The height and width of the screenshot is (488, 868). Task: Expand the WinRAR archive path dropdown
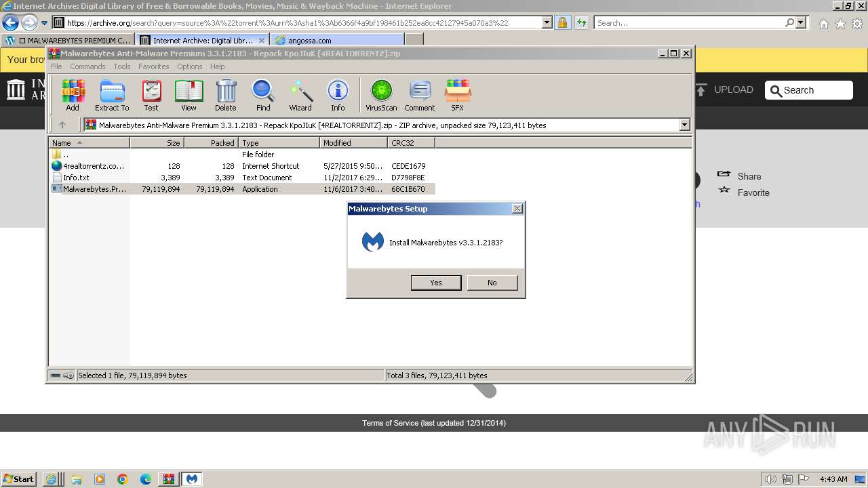click(684, 125)
